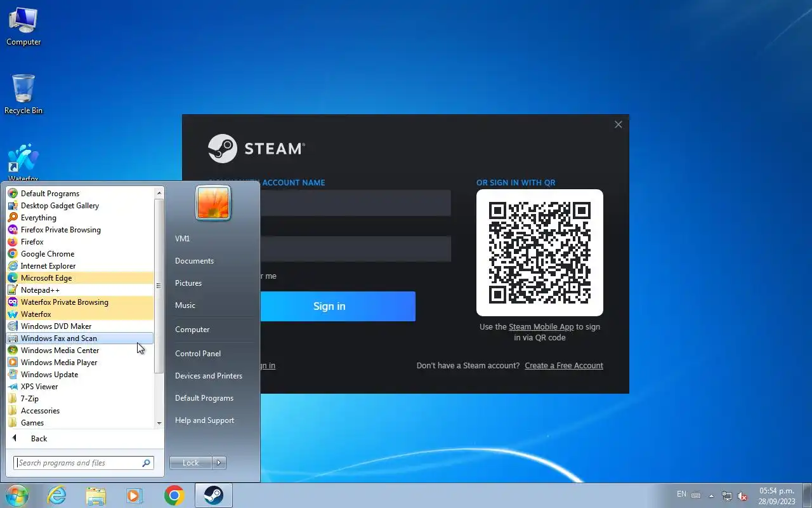The image size is (812, 508).
Task: Launch XPS Viewer
Action: [80, 387]
